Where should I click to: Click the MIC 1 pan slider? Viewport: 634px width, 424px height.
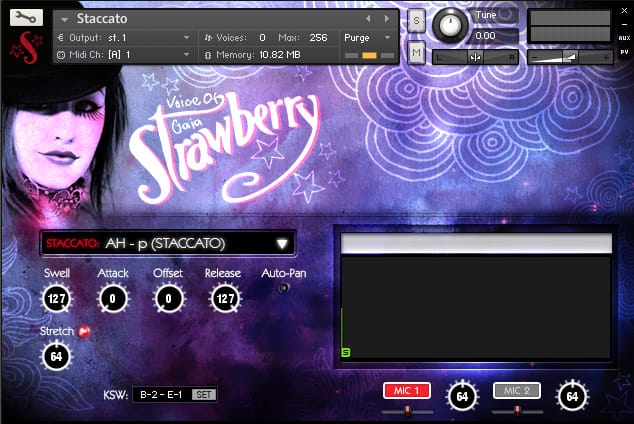[408, 411]
